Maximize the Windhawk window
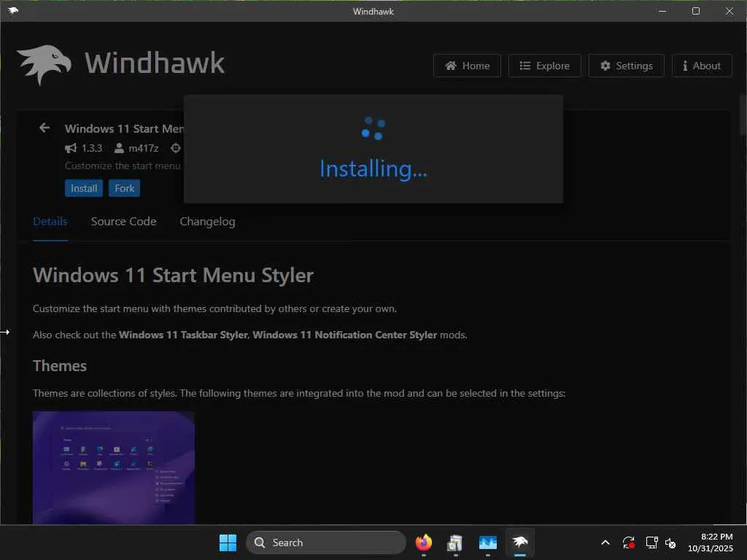Viewport: 747px width, 560px height. coord(695,11)
